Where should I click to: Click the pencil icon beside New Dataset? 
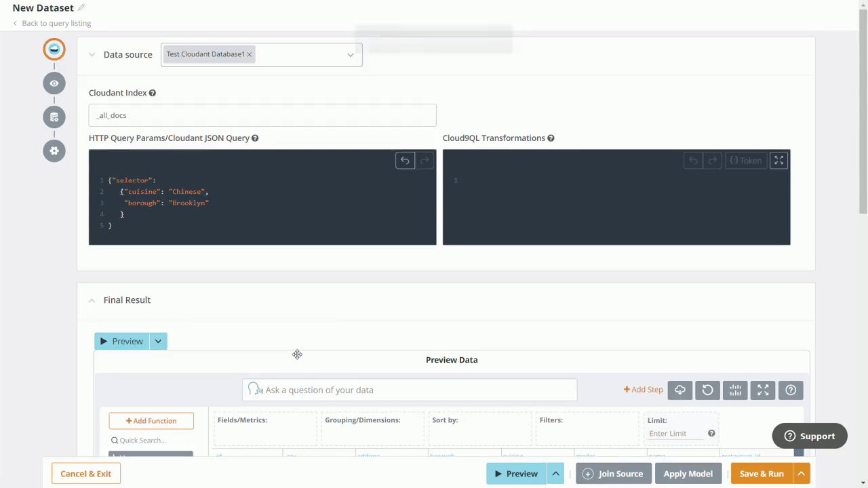click(x=81, y=8)
